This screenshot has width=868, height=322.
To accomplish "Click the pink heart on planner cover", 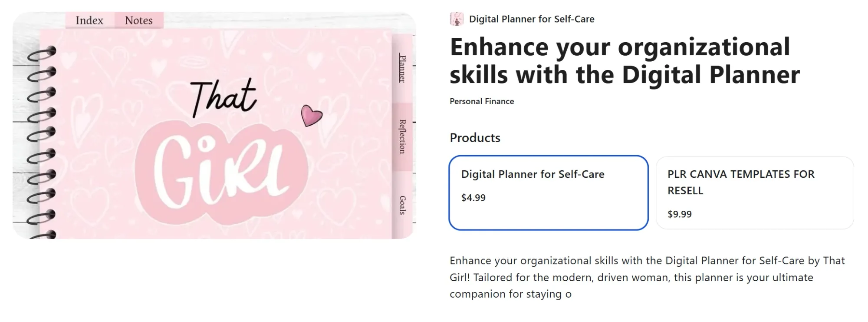I will 311,116.
